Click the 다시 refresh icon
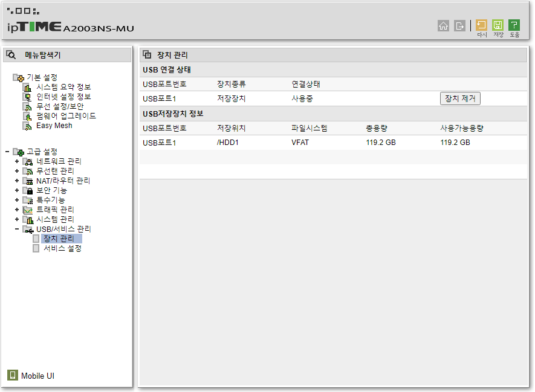This screenshot has width=535, height=392. coord(481,25)
